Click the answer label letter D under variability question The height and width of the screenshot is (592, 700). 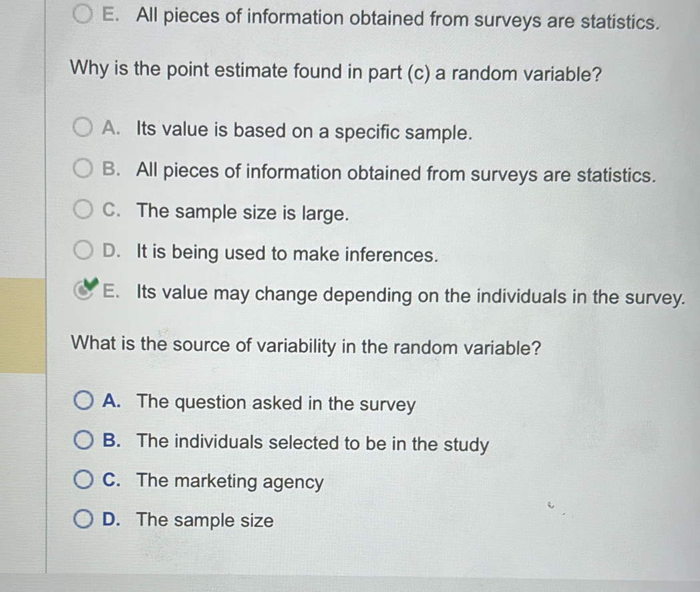(111, 520)
